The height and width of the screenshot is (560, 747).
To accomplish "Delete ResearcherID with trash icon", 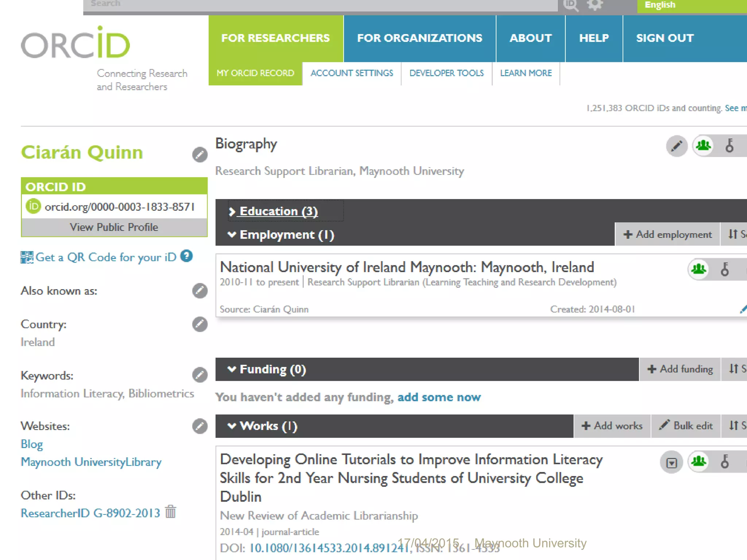I will [x=170, y=512].
